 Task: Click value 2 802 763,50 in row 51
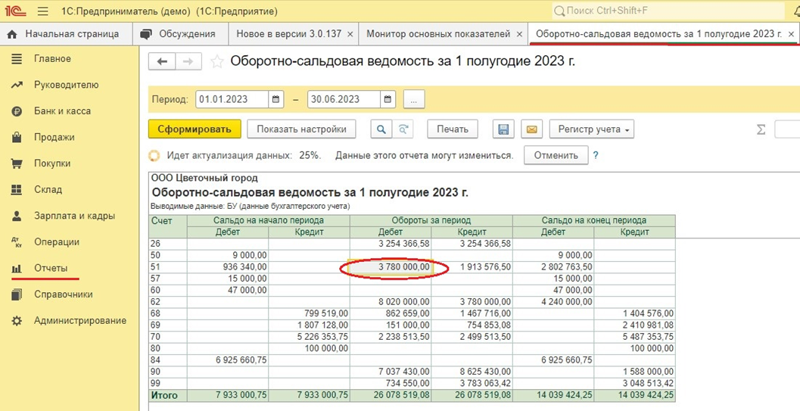tap(566, 267)
